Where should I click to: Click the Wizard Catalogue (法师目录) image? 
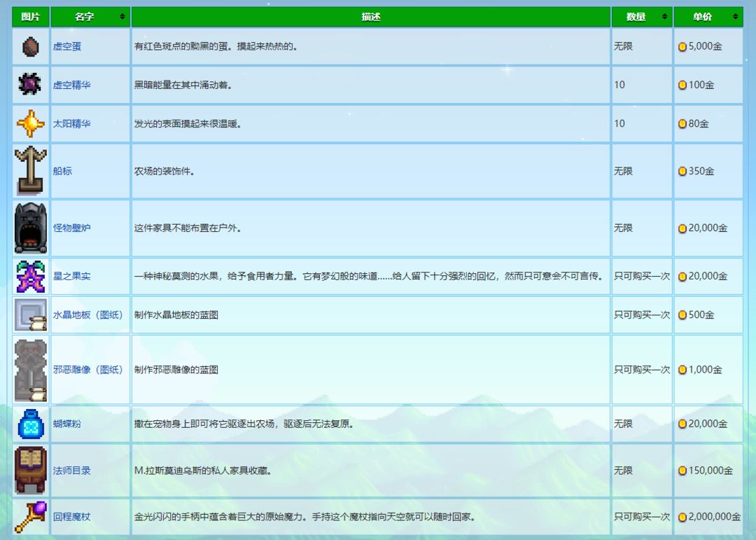pyautogui.click(x=30, y=470)
